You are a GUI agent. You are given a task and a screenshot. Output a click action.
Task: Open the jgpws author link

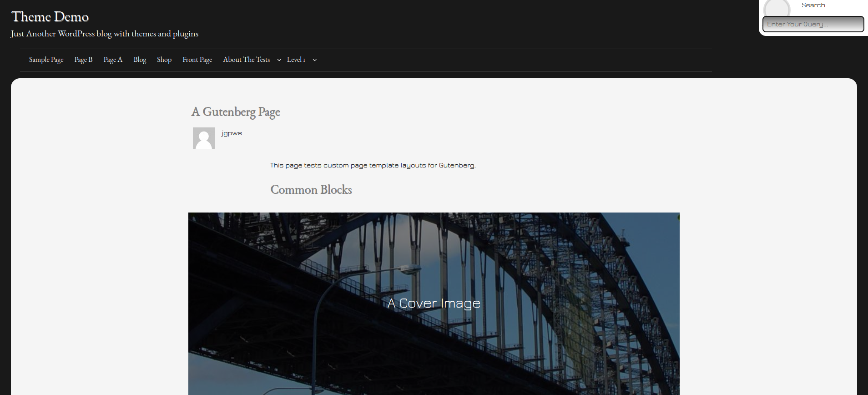coord(232,133)
